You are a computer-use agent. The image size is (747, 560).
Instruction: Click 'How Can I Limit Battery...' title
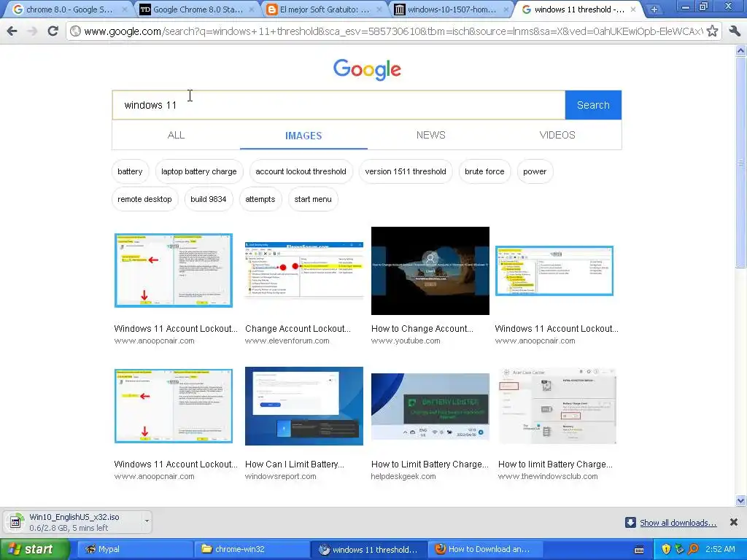[x=295, y=464]
